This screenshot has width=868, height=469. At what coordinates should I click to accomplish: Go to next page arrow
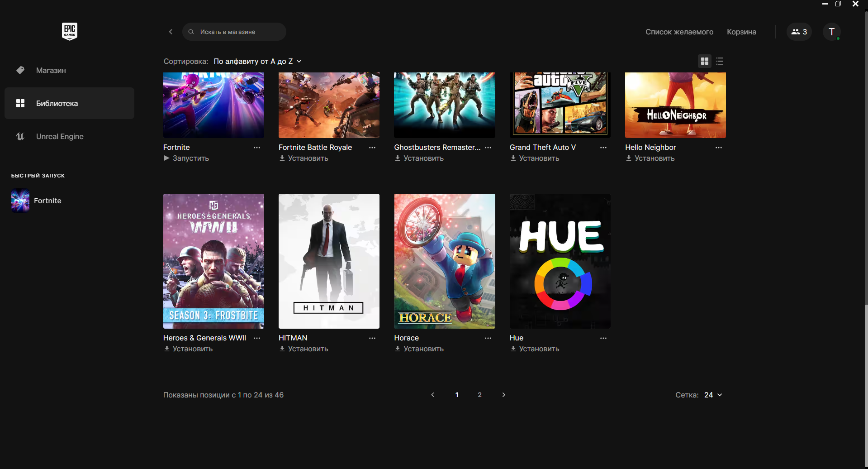click(x=504, y=395)
